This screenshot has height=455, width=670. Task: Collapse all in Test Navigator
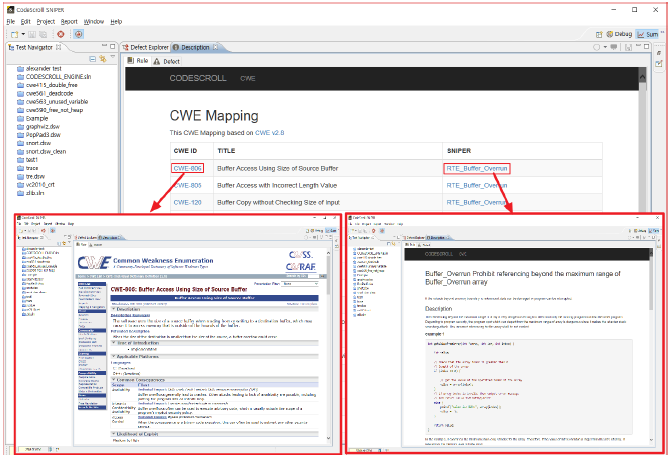[x=92, y=59]
